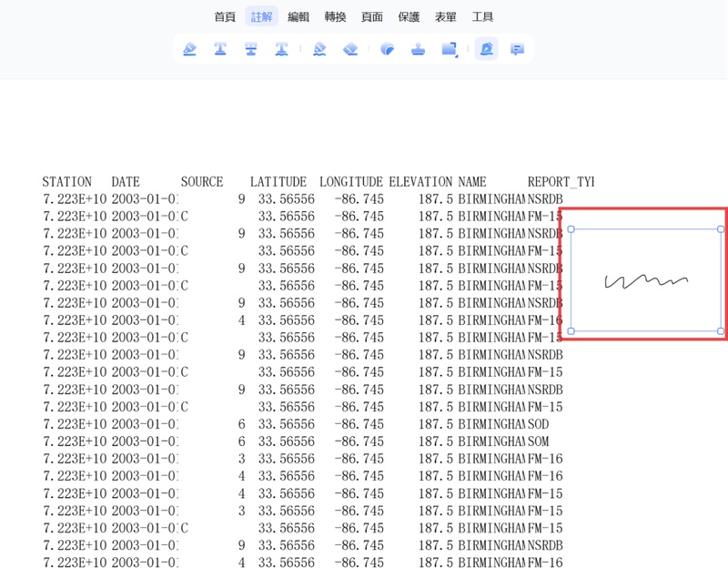The image size is (728, 568).
Task: Open the Sticker tool
Action: [x=388, y=49]
